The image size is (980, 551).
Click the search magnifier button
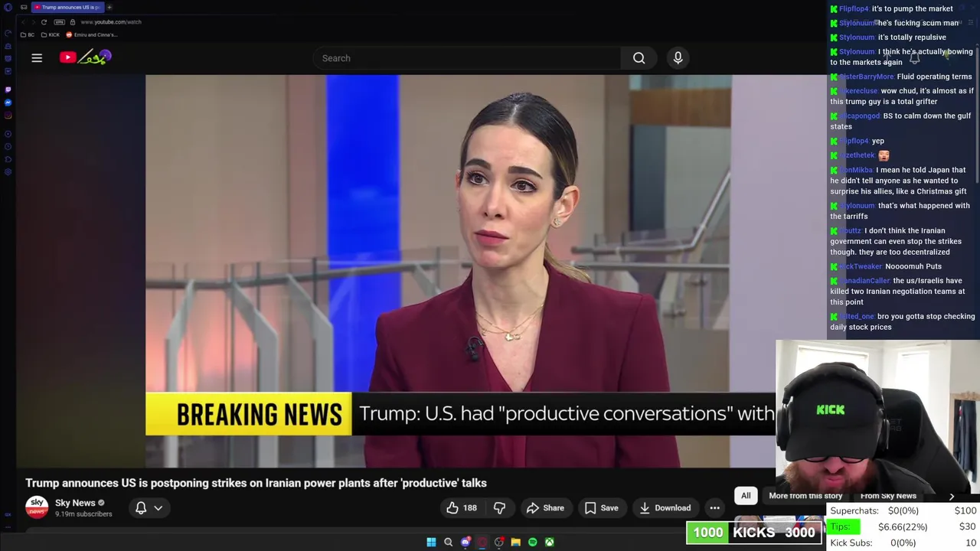click(x=639, y=58)
